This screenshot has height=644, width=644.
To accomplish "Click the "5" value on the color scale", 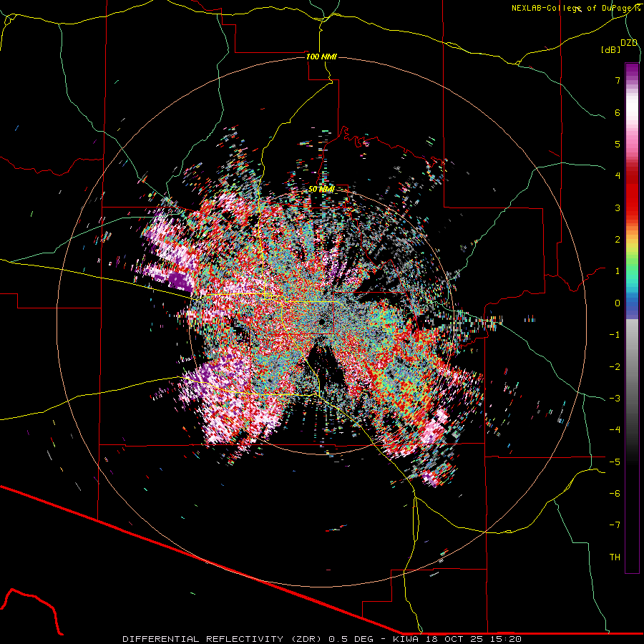I will click(618, 144).
